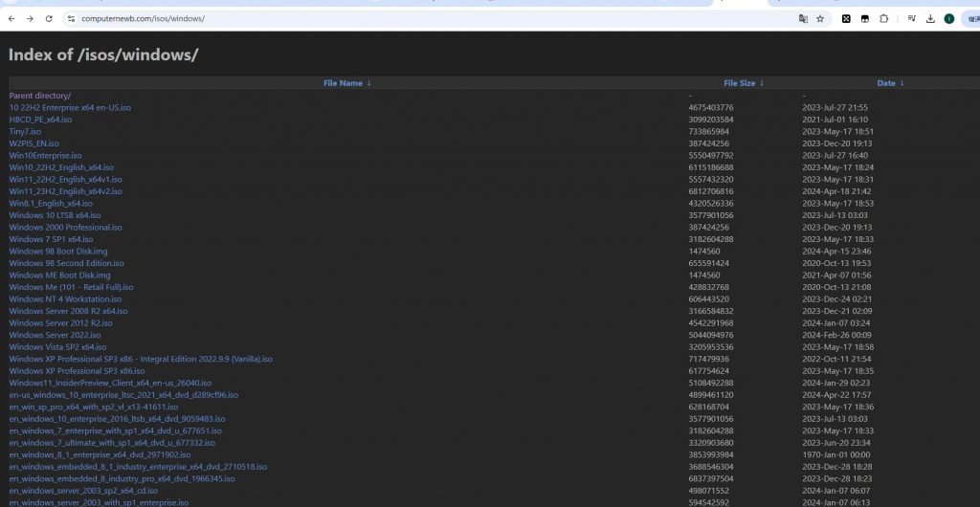Select the Index of /isos/windows/ heading
This screenshot has width=980, height=507.
pos(103,55)
